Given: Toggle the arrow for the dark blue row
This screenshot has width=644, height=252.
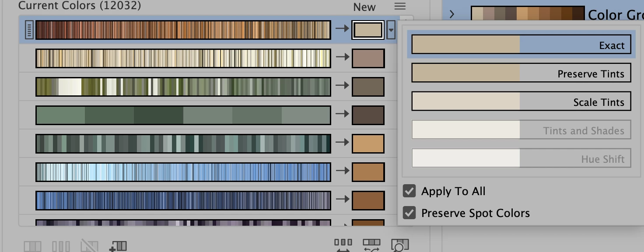Looking at the screenshot, I should (341, 199).
